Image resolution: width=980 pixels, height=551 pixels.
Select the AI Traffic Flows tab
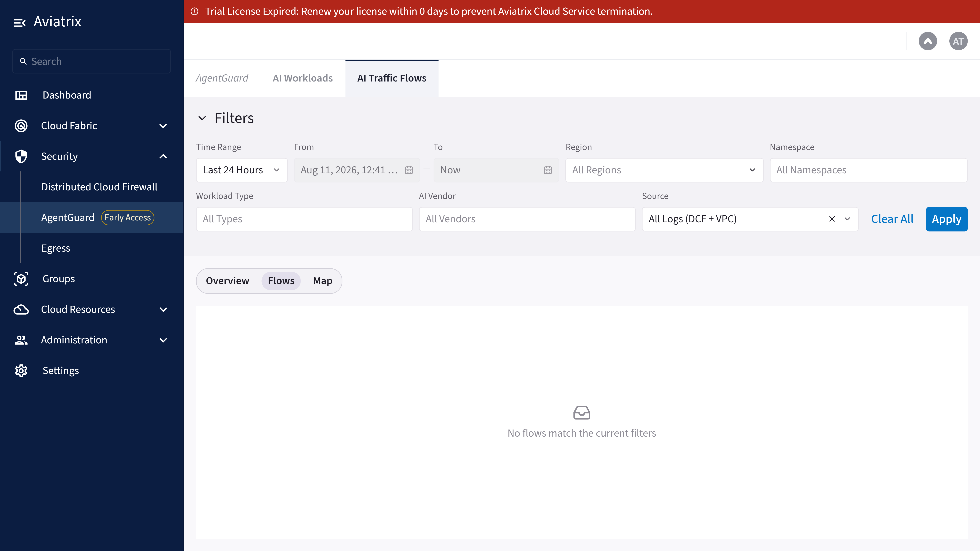[392, 78]
